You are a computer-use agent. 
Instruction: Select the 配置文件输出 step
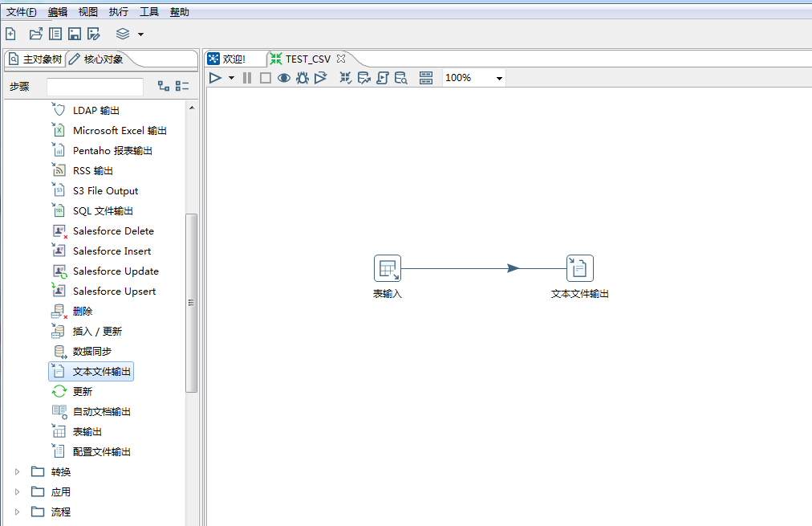[x=91, y=452]
